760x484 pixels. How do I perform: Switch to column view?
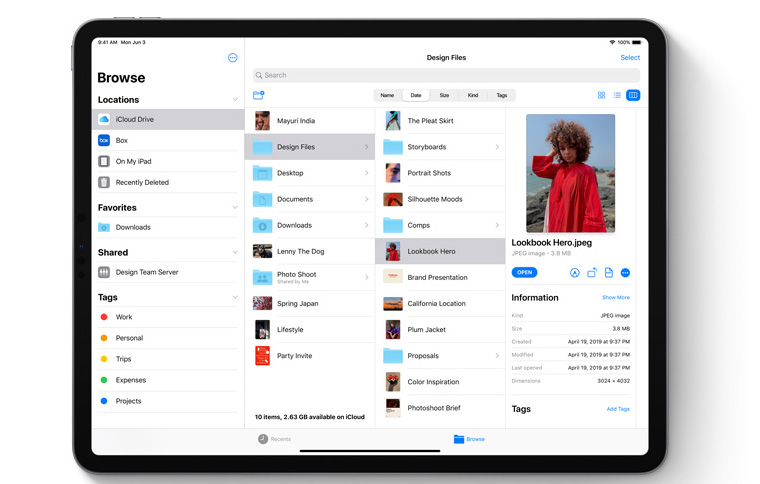pos(633,95)
